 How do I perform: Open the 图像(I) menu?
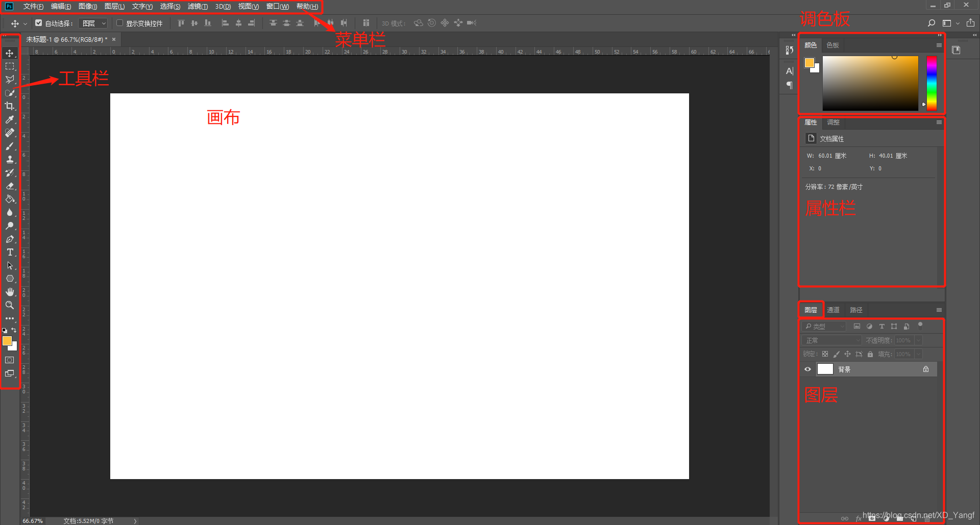[x=88, y=7]
